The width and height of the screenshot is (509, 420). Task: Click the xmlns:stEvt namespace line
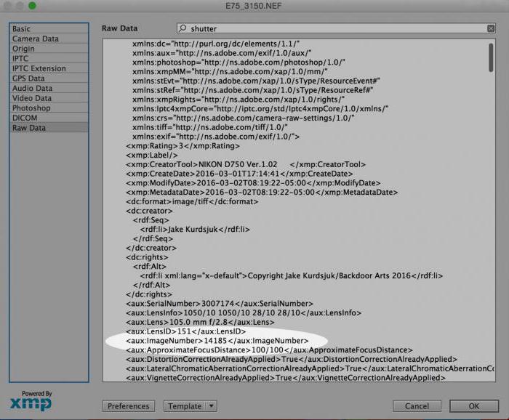[256, 81]
